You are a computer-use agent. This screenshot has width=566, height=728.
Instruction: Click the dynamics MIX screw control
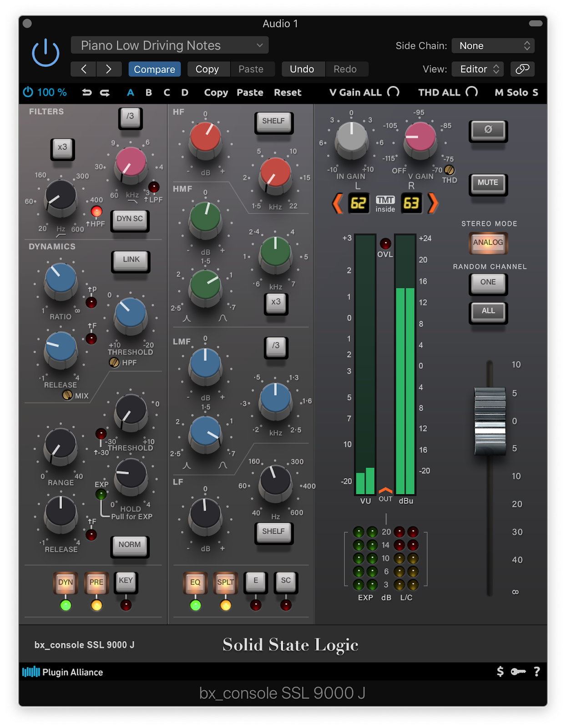point(67,395)
